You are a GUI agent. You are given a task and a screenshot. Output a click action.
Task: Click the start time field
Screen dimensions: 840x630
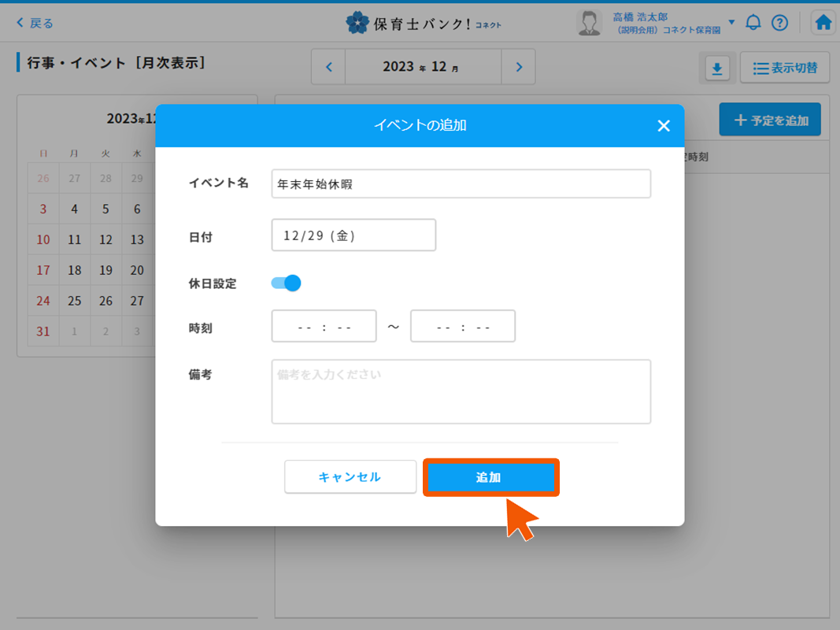324,325
